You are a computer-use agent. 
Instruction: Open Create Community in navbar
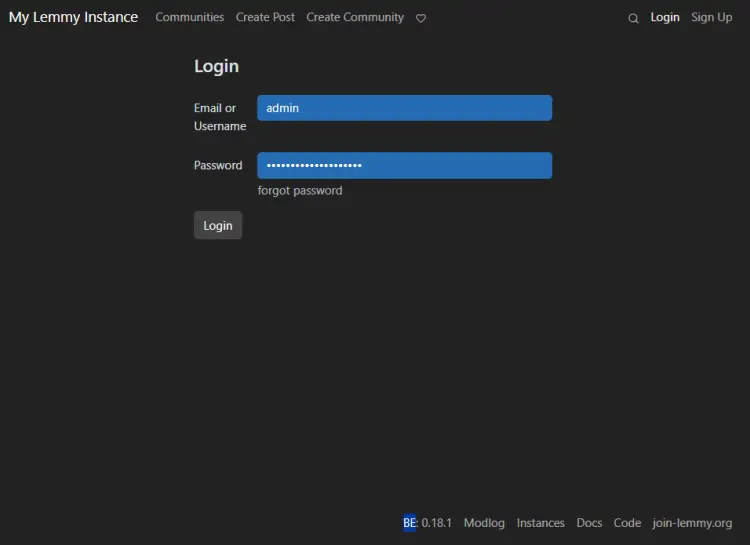[x=355, y=17]
